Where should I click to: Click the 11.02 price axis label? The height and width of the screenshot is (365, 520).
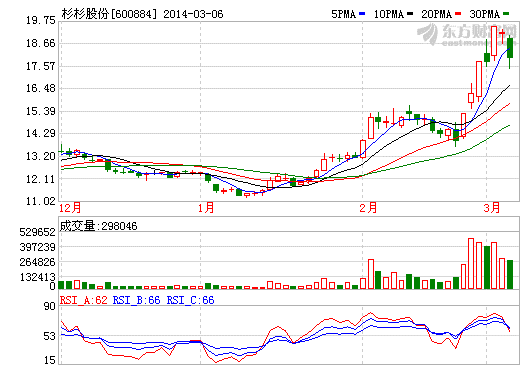(41, 202)
